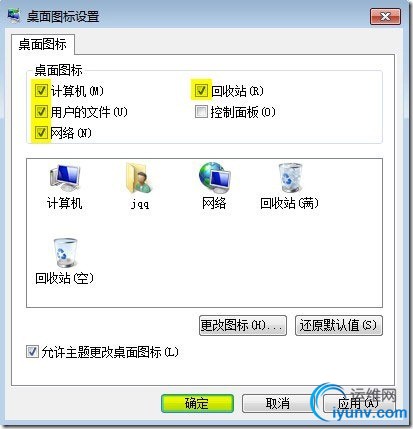Uncheck the 网络(N) checkbox
413x429 pixels.
[41, 133]
